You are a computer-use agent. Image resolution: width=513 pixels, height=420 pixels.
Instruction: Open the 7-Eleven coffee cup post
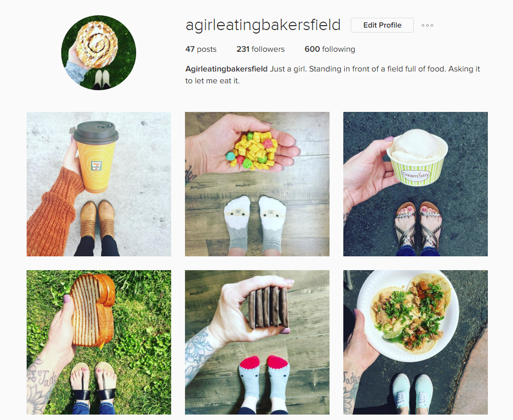99,184
